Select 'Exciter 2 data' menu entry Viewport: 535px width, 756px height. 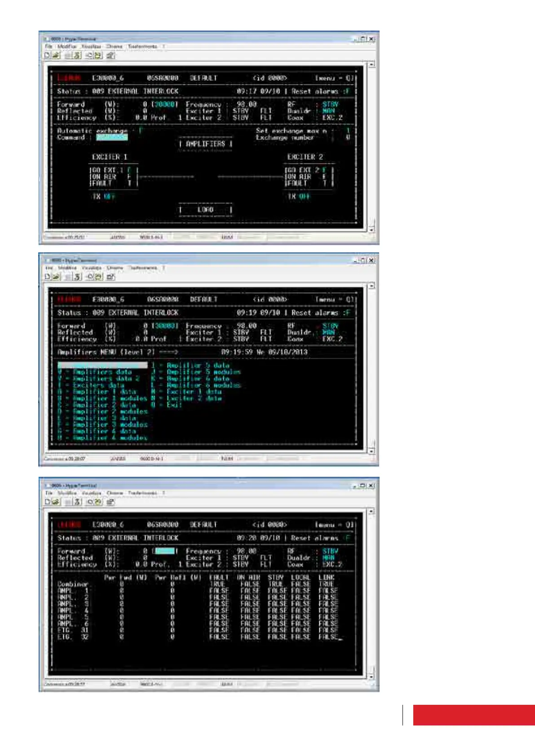tap(187, 398)
